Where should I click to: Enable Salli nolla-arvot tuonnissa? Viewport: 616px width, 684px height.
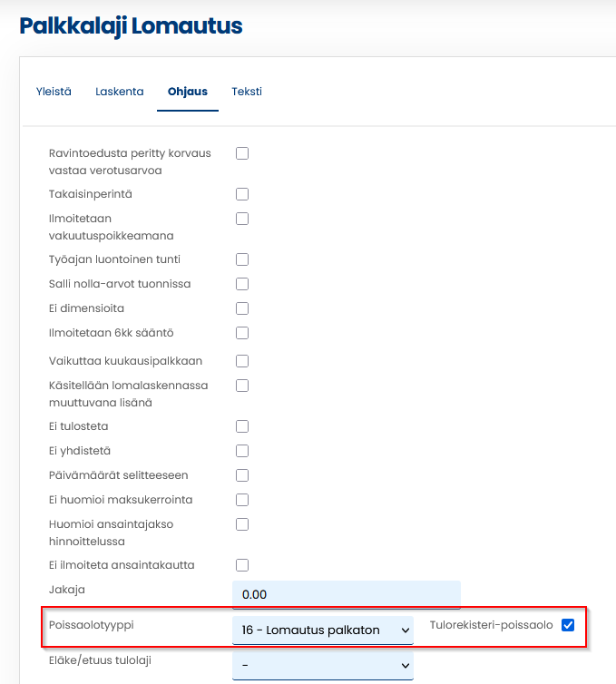[242, 284]
